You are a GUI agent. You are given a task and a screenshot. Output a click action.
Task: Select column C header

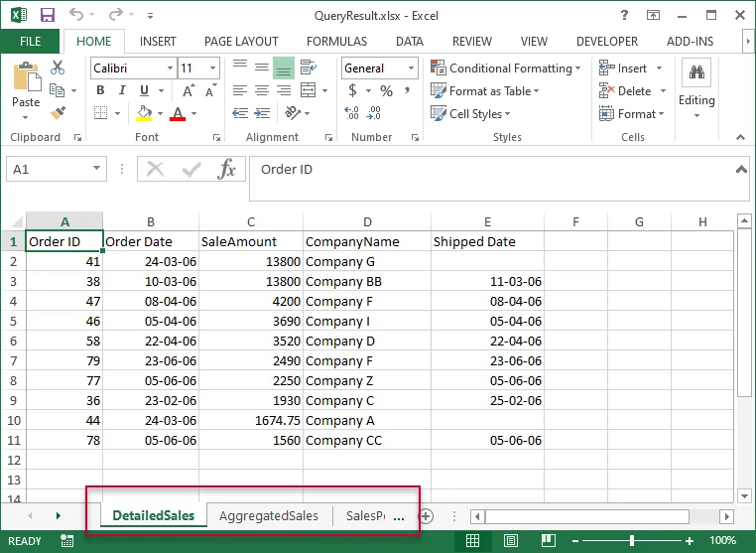coord(251,222)
